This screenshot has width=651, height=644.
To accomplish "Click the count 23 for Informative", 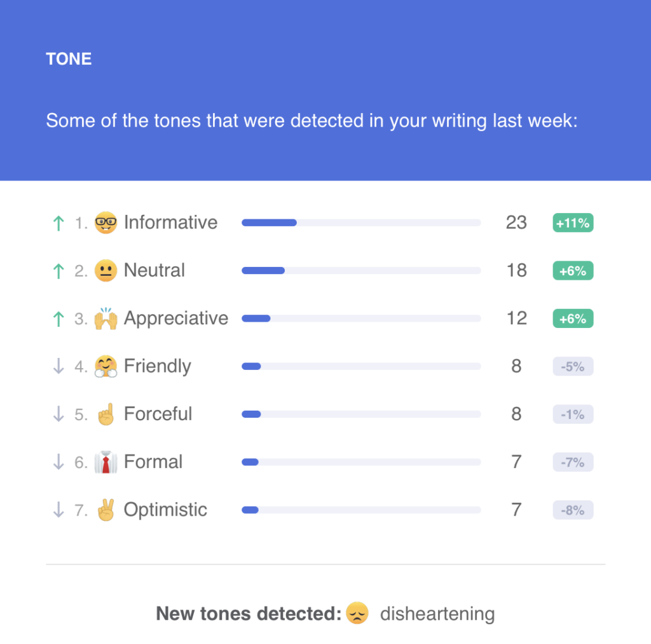I will 516,223.
